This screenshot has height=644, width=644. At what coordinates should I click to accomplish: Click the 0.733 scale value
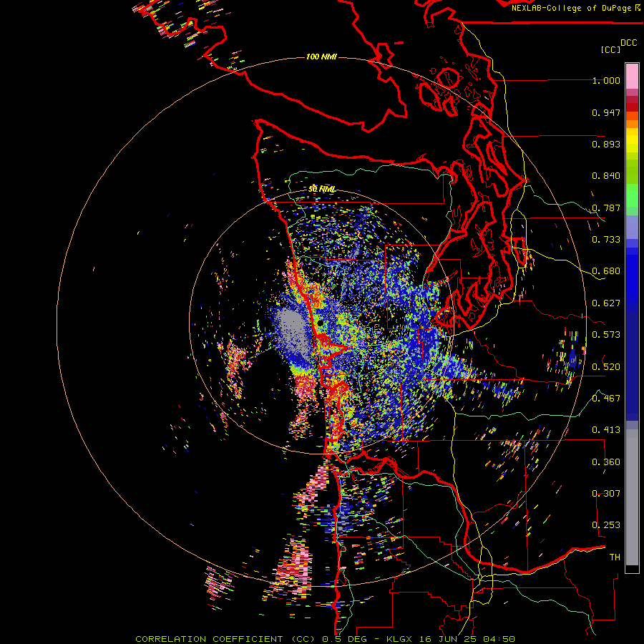(606, 240)
